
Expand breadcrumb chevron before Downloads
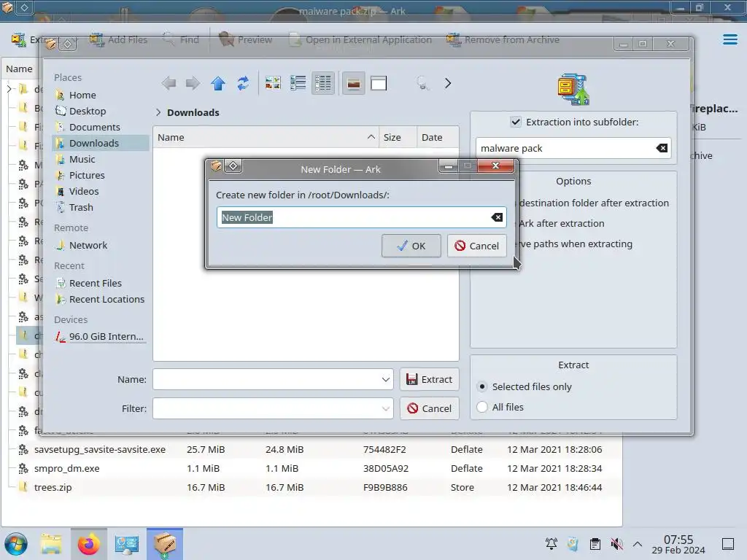[158, 112]
